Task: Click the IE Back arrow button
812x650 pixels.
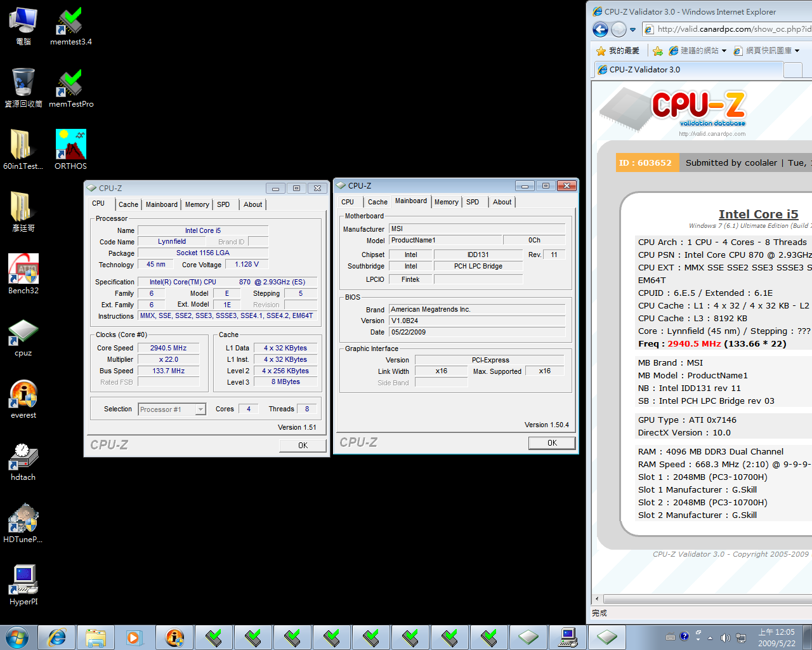Action: click(x=600, y=29)
